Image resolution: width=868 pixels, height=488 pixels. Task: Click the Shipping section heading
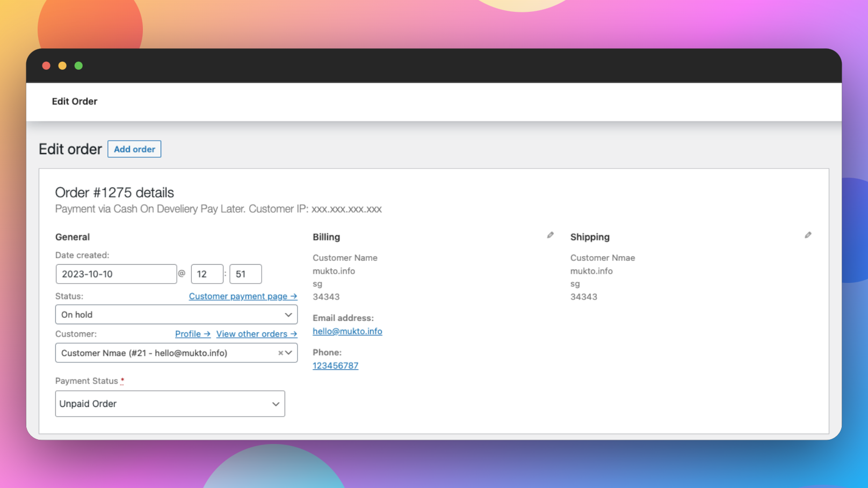click(x=590, y=237)
